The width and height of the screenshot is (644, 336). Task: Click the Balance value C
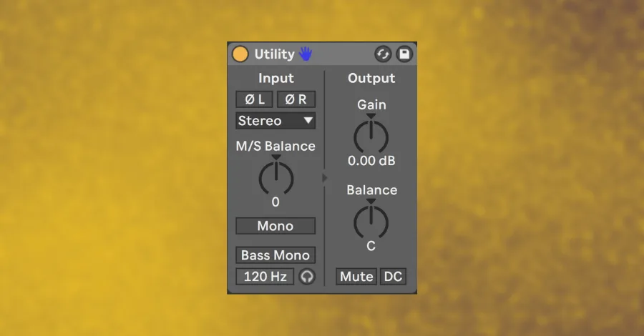point(371,246)
